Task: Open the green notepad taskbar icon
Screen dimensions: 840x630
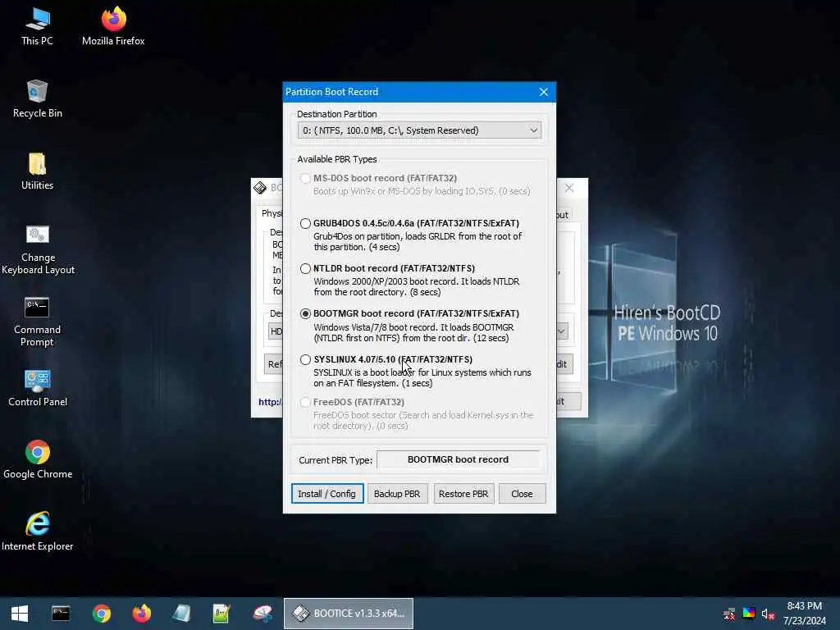Action: click(221, 614)
